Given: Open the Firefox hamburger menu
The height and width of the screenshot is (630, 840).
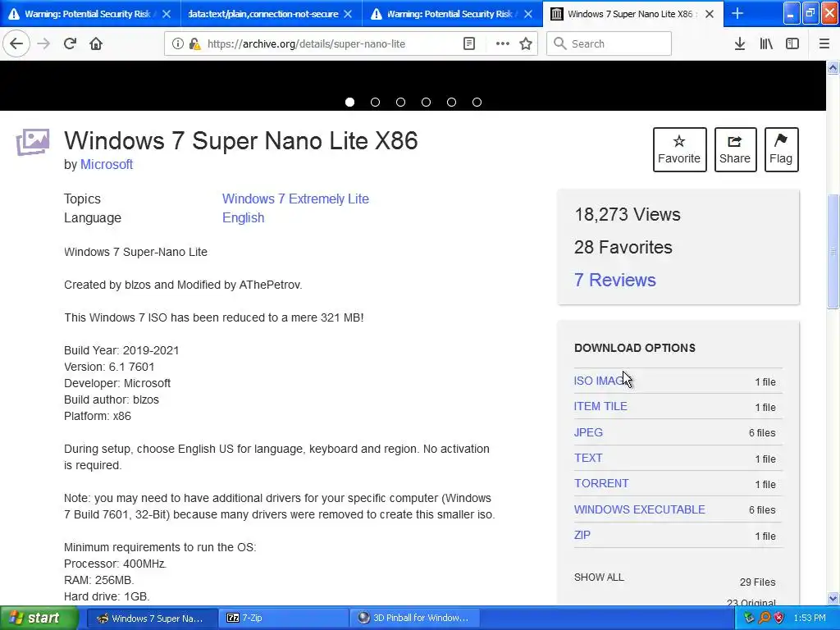Looking at the screenshot, I should [x=824, y=44].
